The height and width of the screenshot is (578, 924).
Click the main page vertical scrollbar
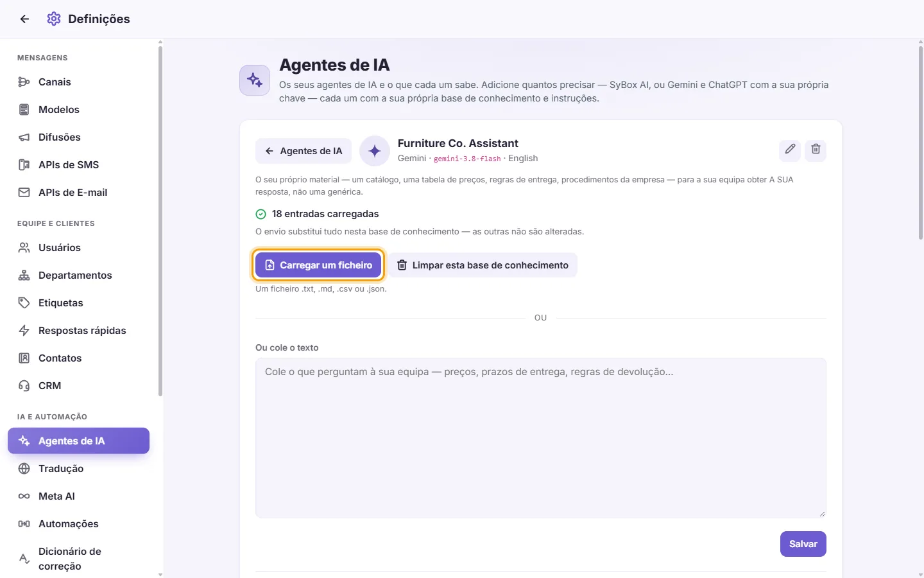[921, 143]
